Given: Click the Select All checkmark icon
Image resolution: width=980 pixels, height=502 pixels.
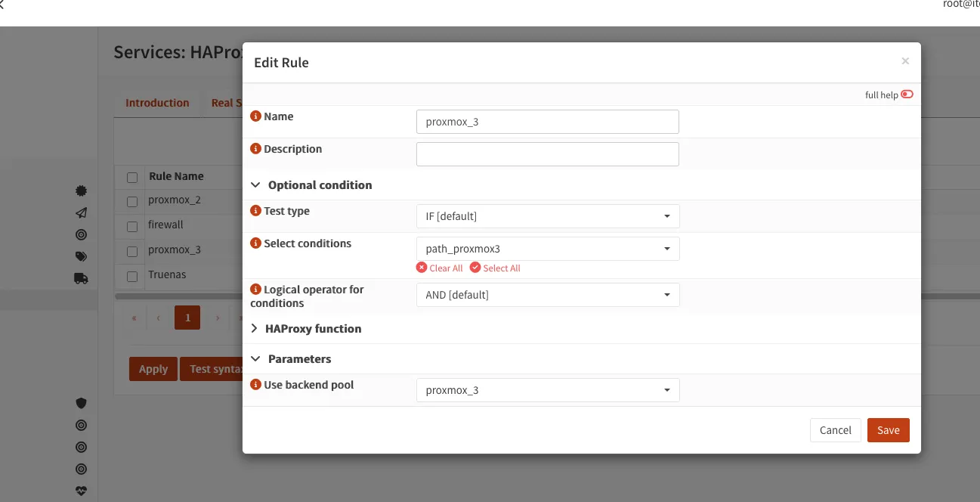Looking at the screenshot, I should pos(475,268).
